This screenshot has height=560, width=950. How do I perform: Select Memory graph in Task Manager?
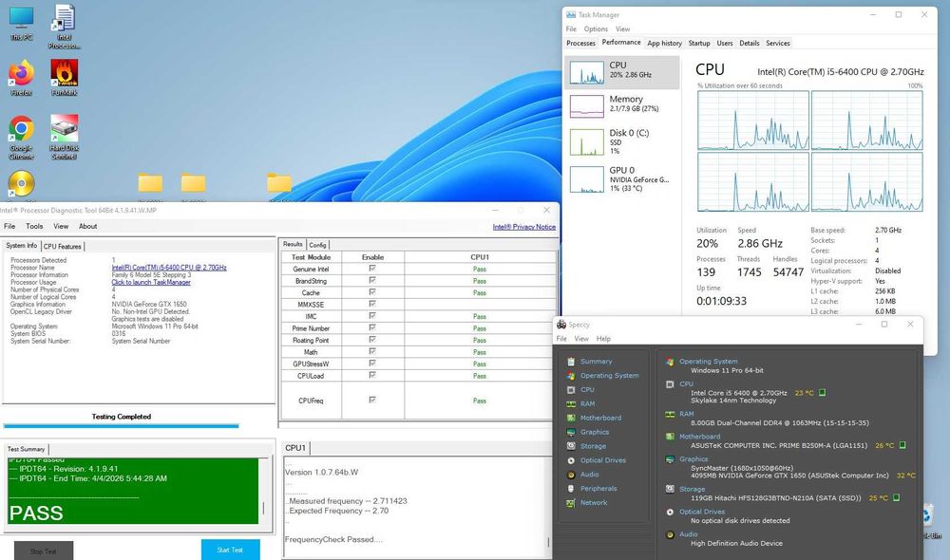(587, 106)
